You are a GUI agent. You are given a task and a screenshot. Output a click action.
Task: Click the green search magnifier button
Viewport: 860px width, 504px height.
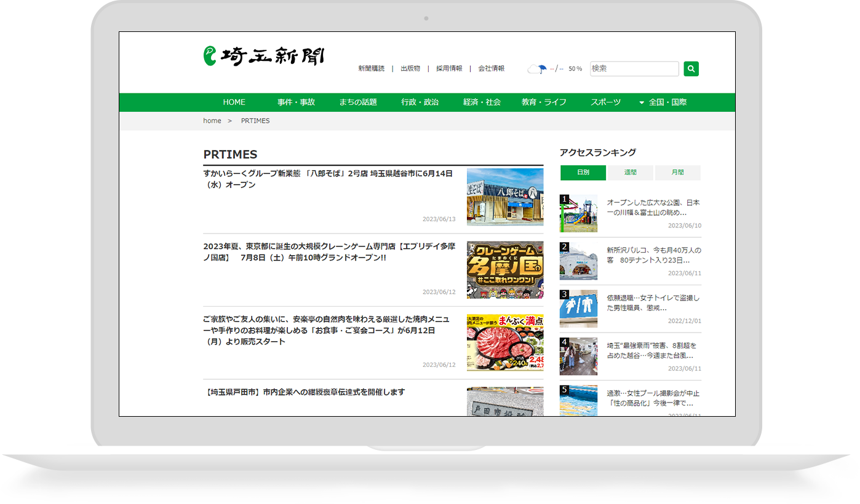pyautogui.click(x=691, y=69)
